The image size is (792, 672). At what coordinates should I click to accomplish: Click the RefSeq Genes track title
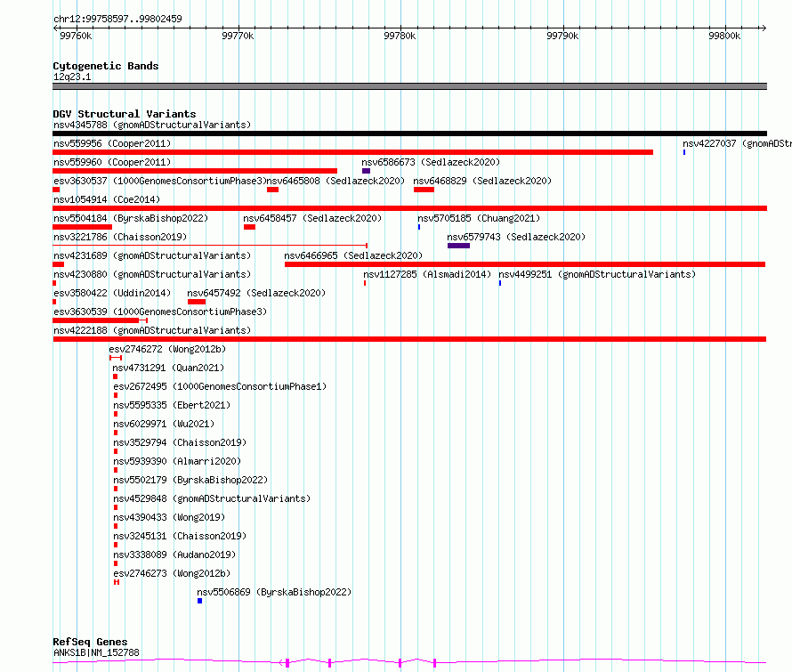click(x=90, y=642)
